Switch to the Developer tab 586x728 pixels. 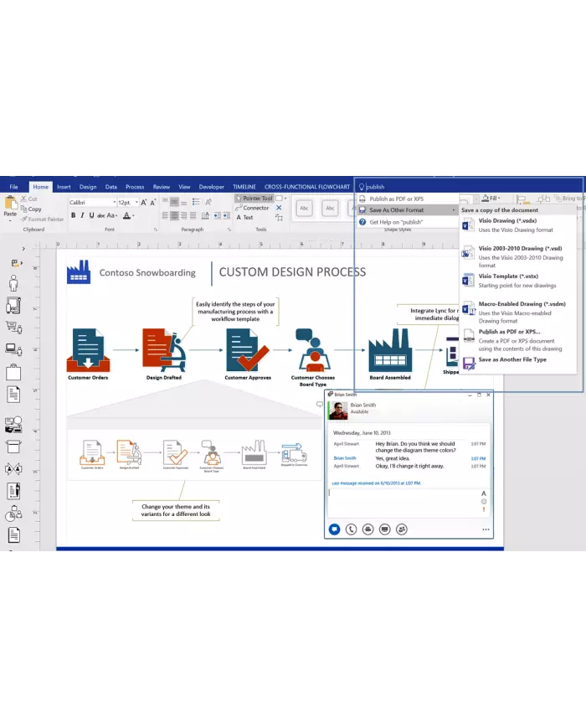click(x=212, y=187)
